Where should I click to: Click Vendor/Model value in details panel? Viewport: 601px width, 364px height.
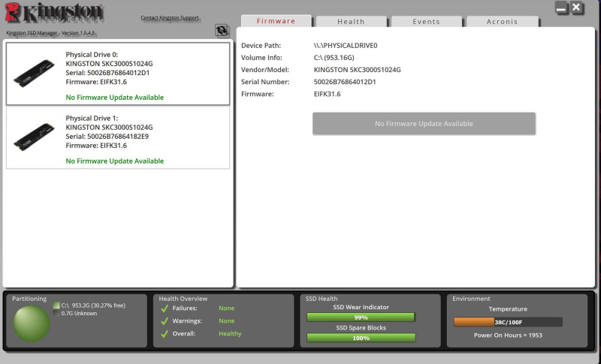point(358,70)
